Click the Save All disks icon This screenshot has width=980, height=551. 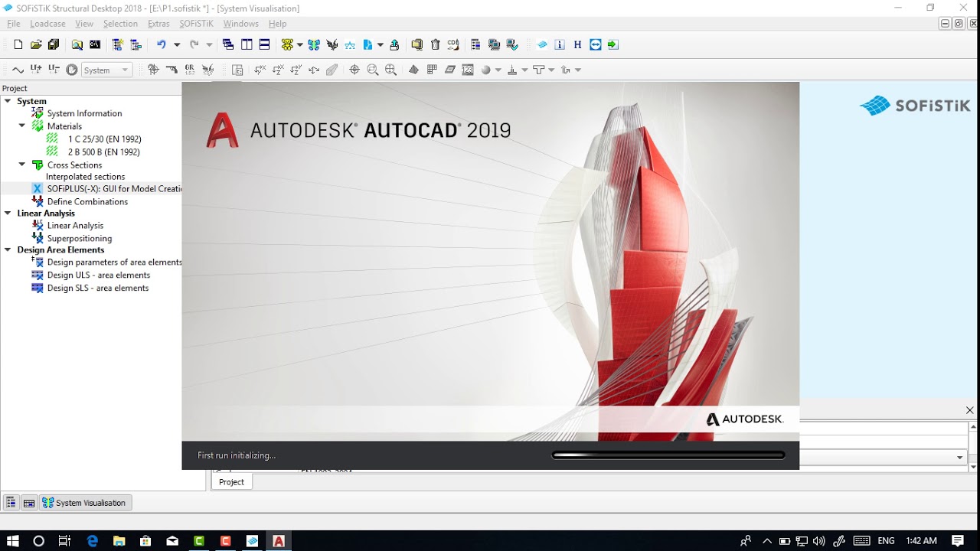point(54,44)
